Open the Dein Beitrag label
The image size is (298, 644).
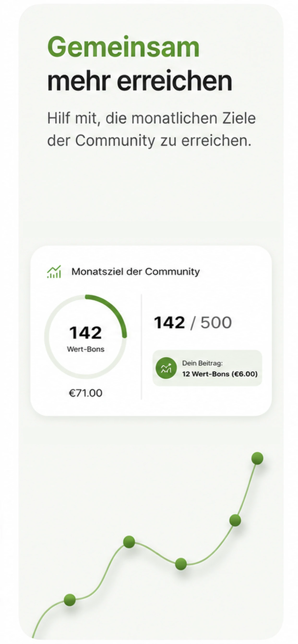(202, 363)
